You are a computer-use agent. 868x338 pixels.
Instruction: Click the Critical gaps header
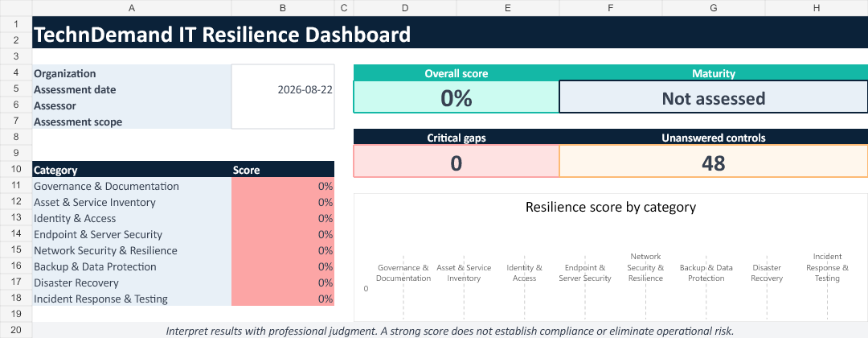coord(457,138)
